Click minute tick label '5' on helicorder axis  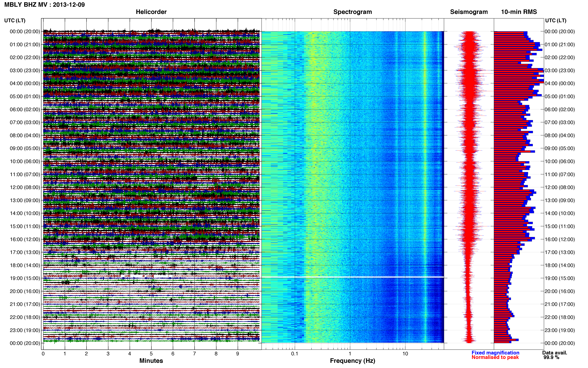click(x=151, y=354)
